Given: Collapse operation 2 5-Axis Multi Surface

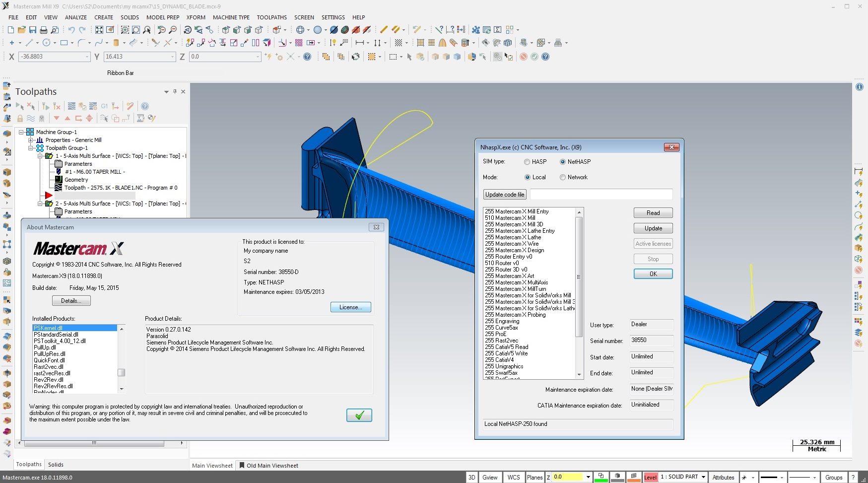Looking at the screenshot, I should point(40,204).
